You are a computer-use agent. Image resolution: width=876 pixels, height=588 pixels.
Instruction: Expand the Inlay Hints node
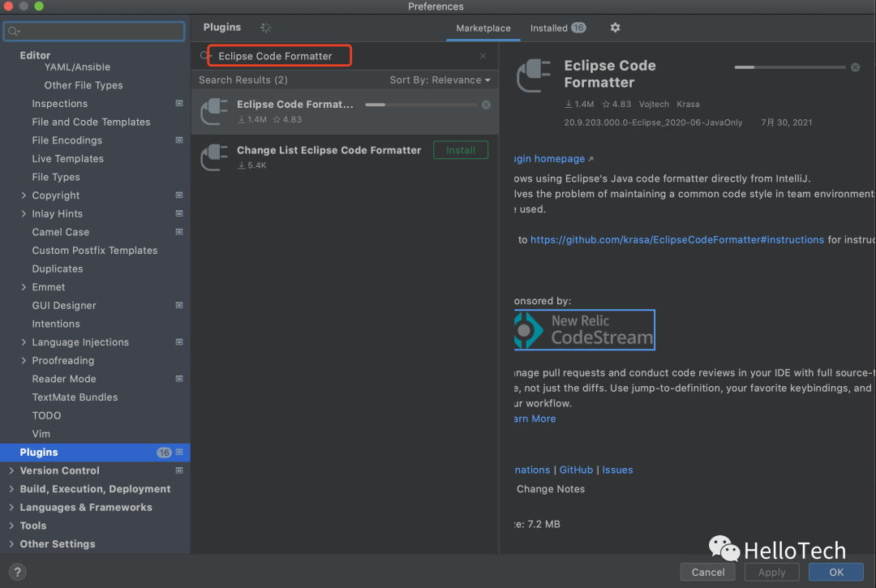24,213
